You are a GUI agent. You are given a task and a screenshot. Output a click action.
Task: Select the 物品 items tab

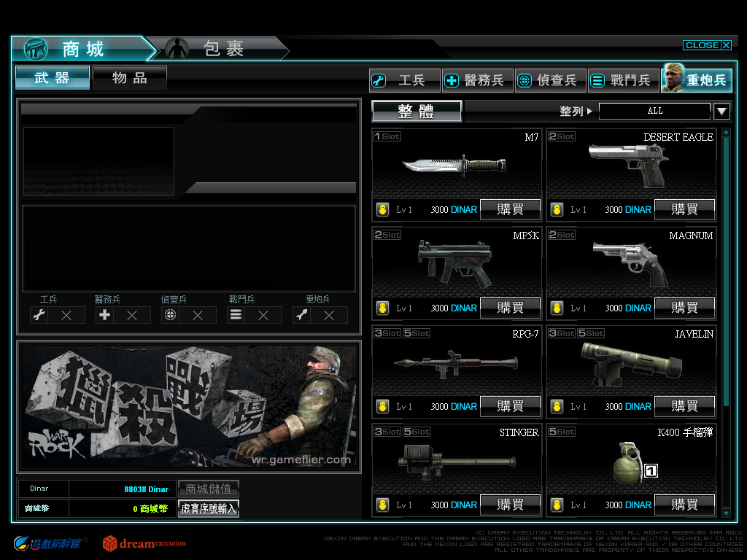130,77
